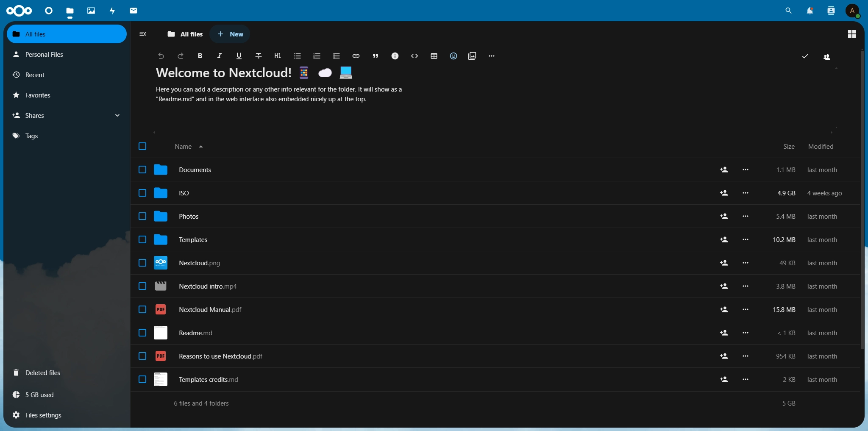Screen dimensions: 868x431
Task: Open actions menu for Nextcloud.png
Action: pyautogui.click(x=746, y=263)
